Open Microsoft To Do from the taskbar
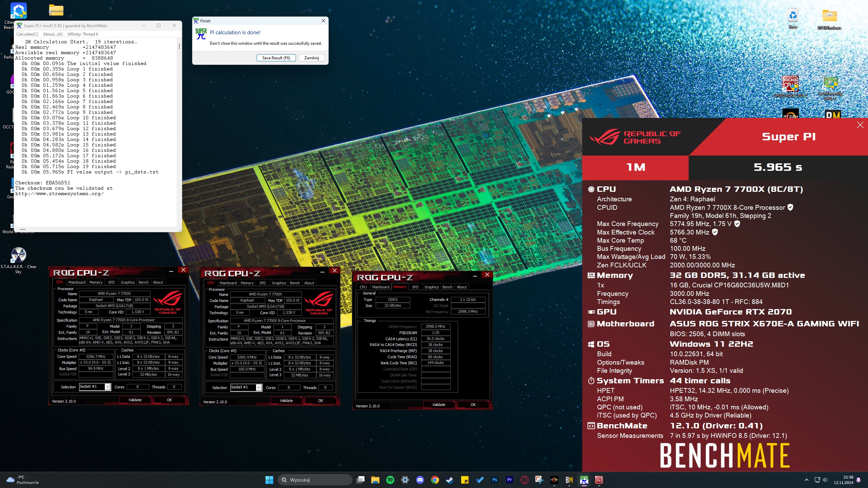The height and width of the screenshot is (488, 868). point(479,480)
